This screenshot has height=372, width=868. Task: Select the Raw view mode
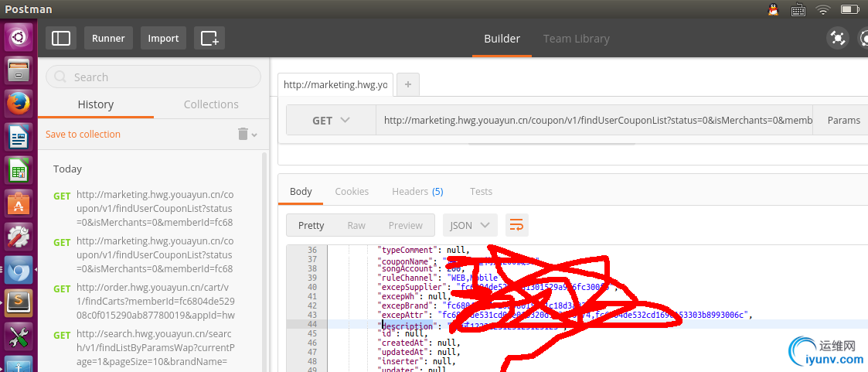tap(356, 225)
